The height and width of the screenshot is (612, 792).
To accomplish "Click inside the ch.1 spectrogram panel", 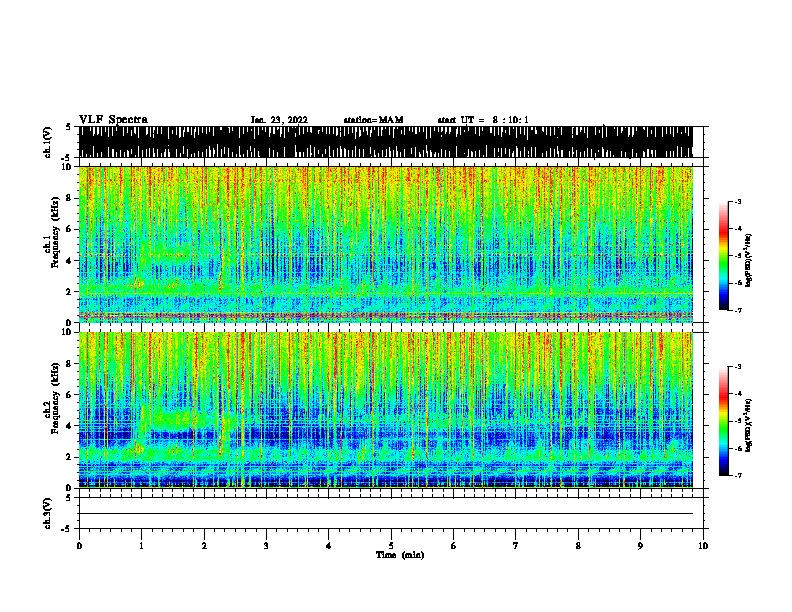I will coord(386,244).
